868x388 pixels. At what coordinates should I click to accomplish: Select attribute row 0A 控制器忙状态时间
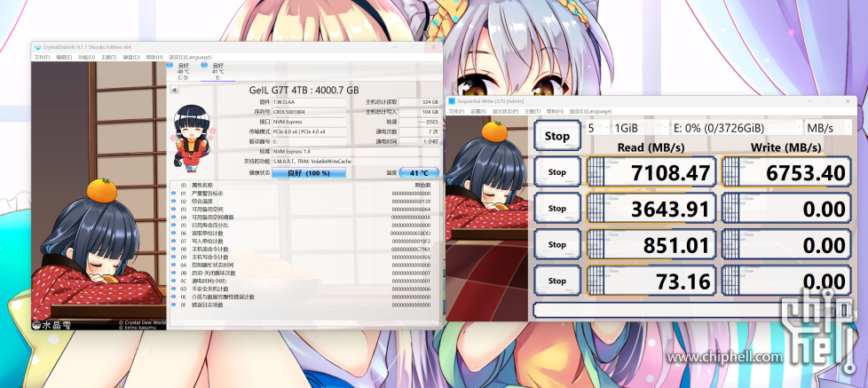(304, 265)
